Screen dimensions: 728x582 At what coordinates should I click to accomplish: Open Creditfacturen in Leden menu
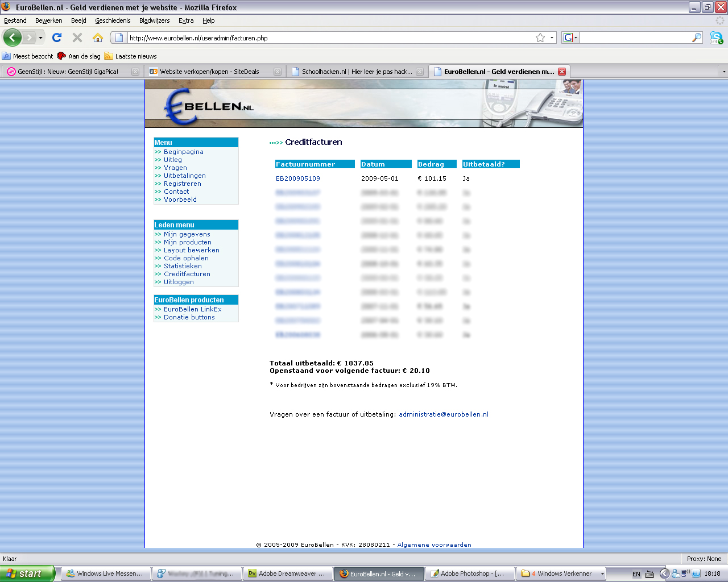(x=187, y=274)
